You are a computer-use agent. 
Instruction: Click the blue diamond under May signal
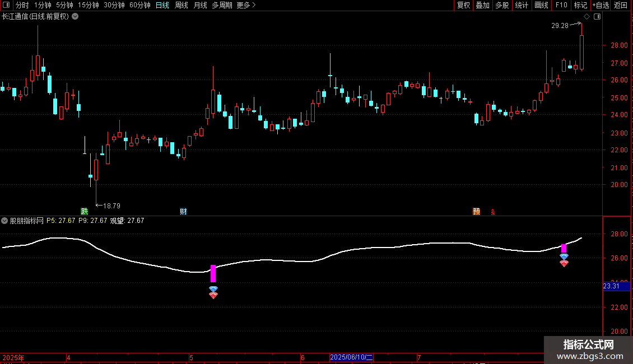pos(213,289)
